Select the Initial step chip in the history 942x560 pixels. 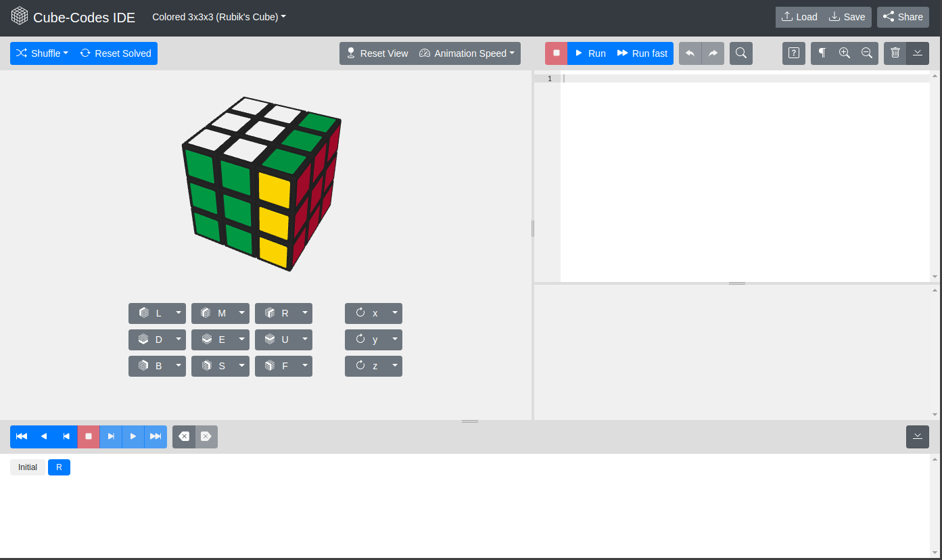click(27, 467)
